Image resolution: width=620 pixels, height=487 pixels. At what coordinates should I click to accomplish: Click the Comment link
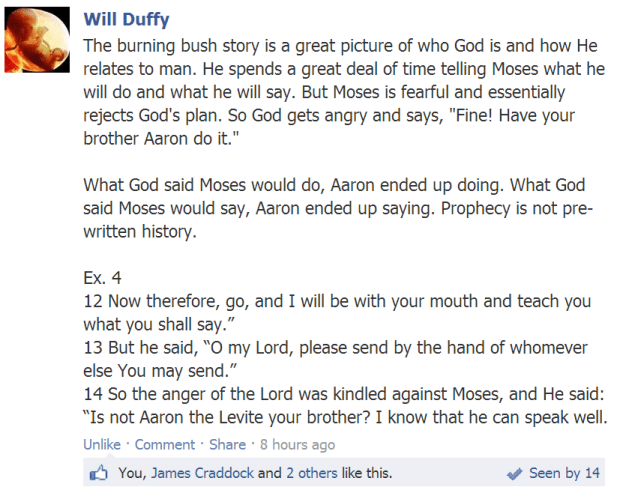pos(165,444)
